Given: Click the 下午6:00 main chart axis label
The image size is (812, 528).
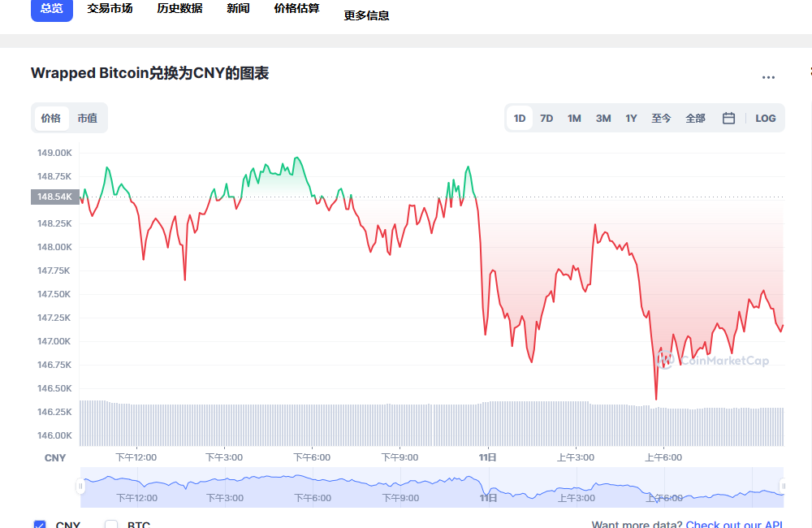Looking at the screenshot, I should tap(313, 457).
